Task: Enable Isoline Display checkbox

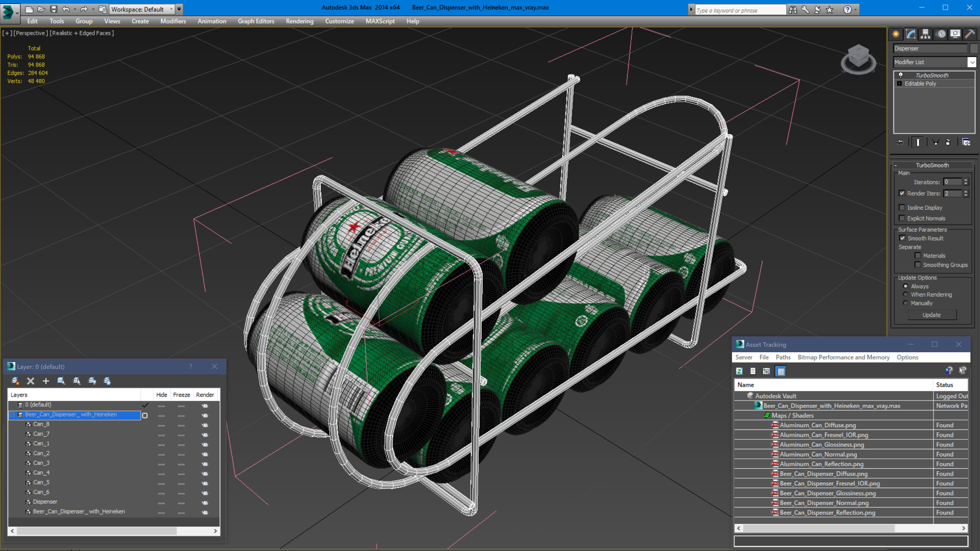Action: (902, 207)
